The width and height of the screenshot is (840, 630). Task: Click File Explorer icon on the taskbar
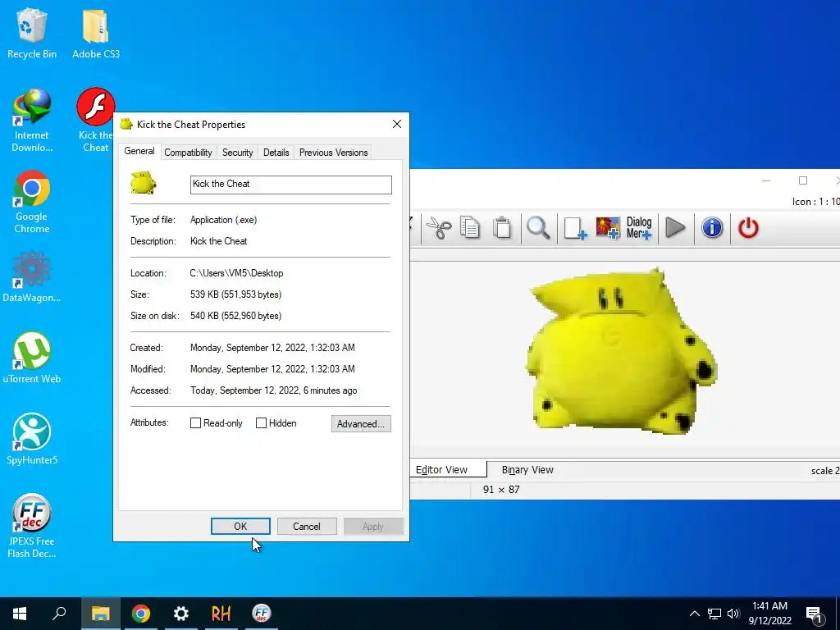100,614
